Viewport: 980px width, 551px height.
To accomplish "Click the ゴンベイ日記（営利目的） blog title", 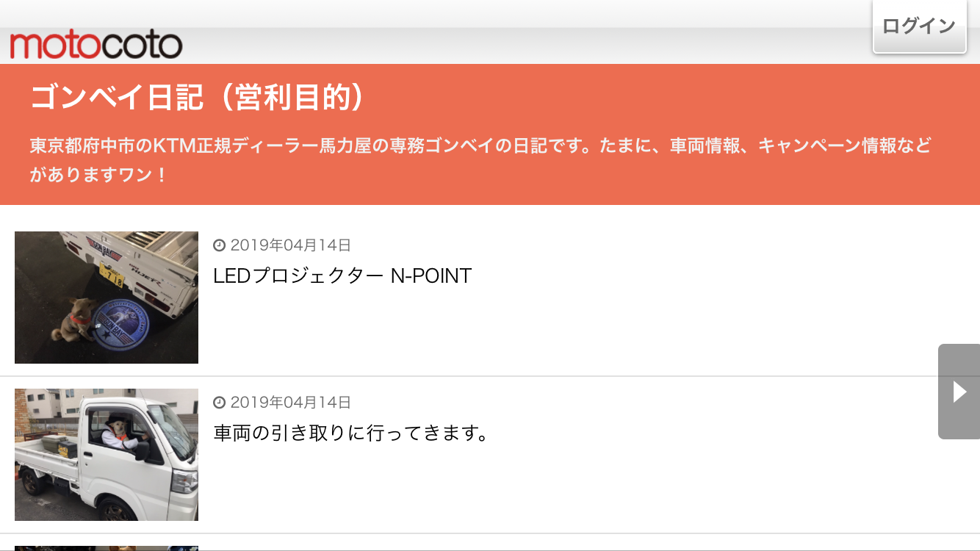I will (x=198, y=98).
